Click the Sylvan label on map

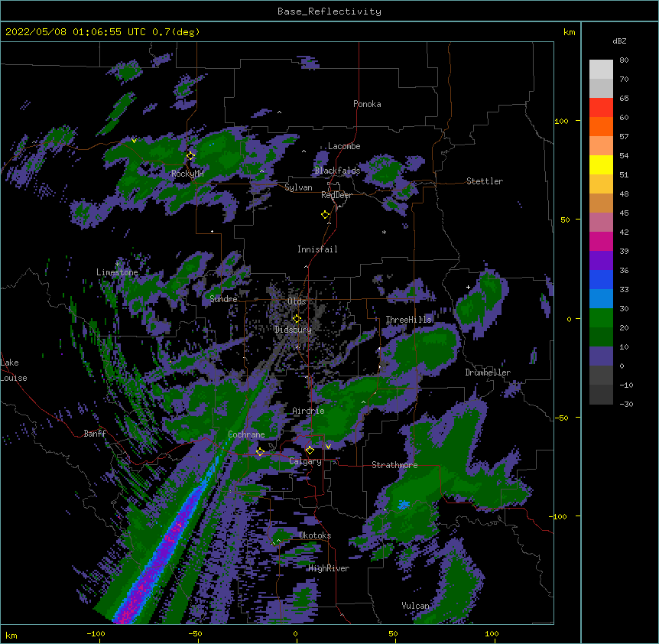pos(298,187)
